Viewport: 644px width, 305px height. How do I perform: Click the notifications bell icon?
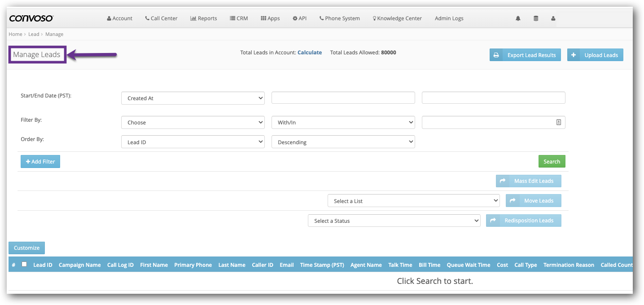tap(518, 18)
